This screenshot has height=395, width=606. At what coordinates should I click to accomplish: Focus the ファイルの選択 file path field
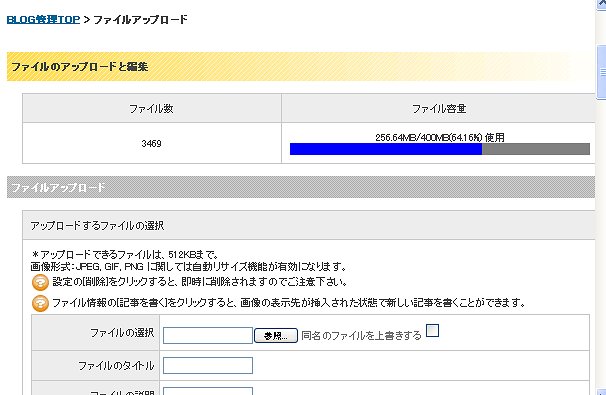pyautogui.click(x=208, y=335)
